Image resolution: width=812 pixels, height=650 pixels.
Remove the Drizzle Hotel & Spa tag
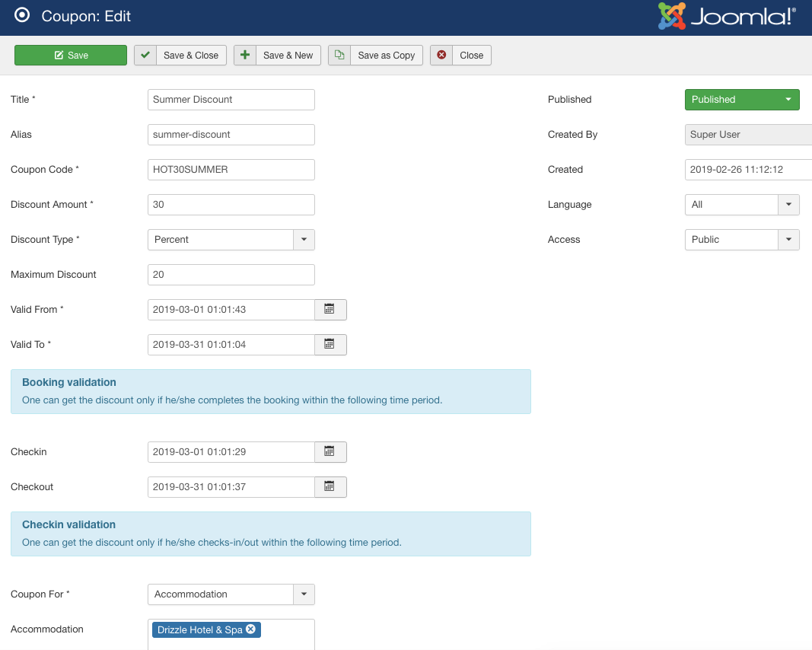[250, 629]
